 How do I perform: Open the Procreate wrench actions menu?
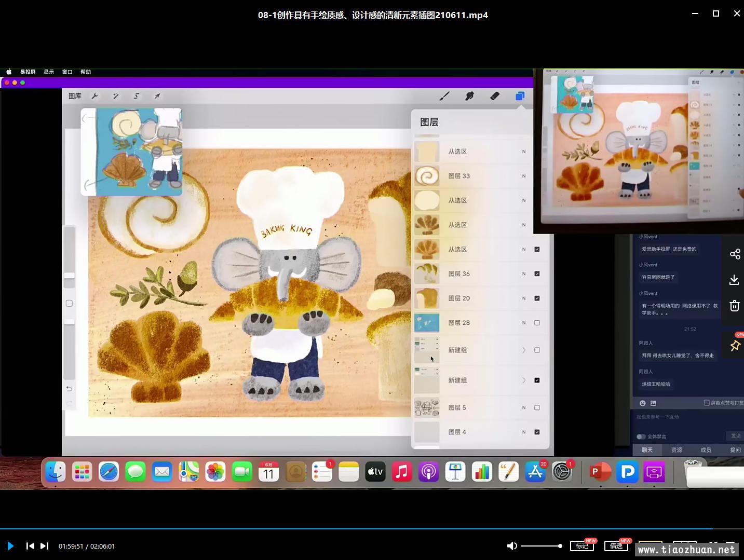pos(94,96)
